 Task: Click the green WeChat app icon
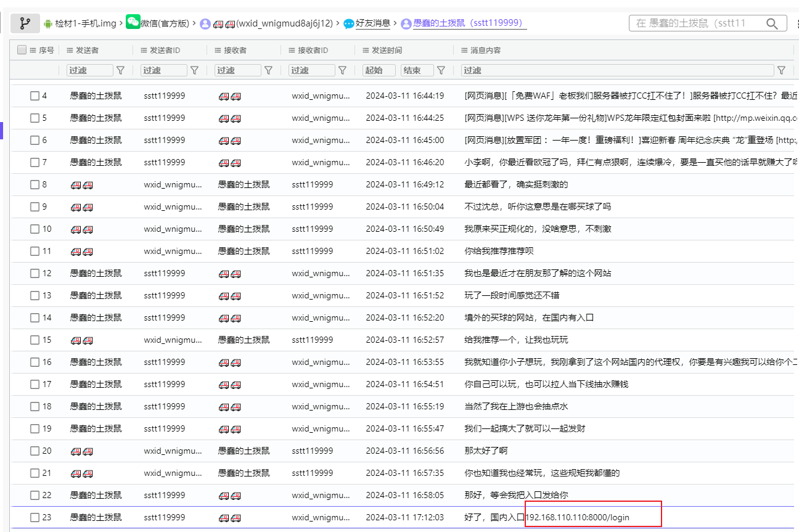(133, 23)
